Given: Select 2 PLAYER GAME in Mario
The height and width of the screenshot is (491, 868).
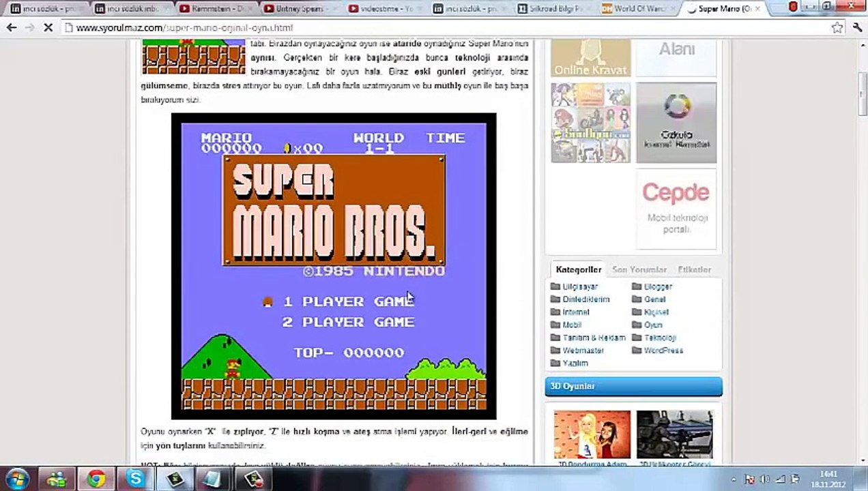Looking at the screenshot, I should tap(348, 322).
